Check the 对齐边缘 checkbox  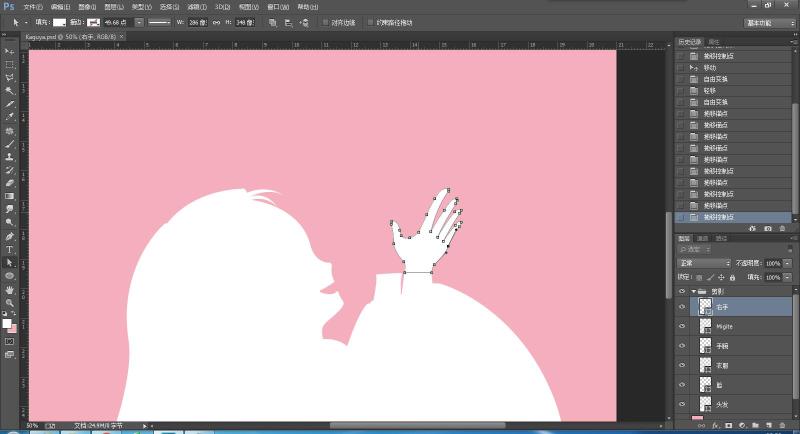coord(326,22)
